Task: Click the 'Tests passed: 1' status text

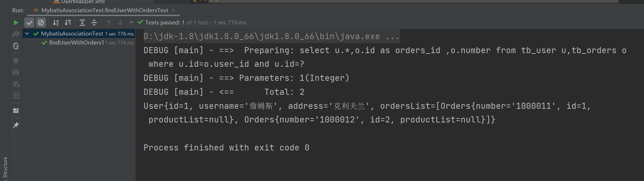Action: coord(165,23)
